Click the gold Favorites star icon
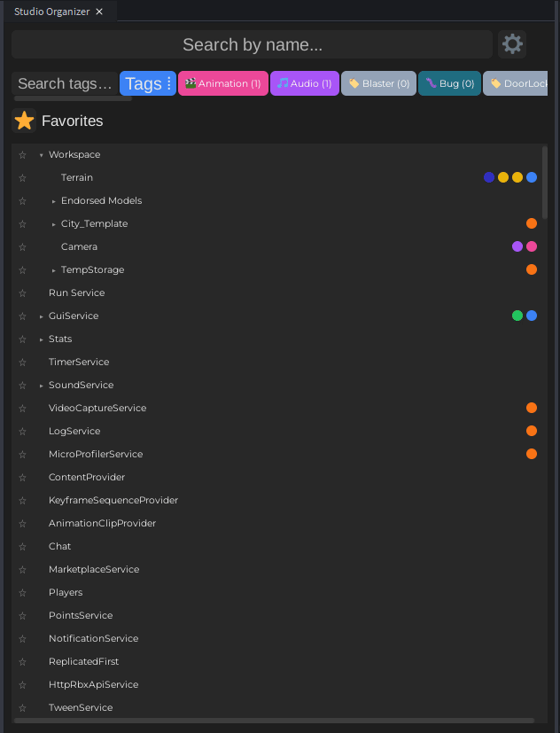560x733 pixels. tap(25, 121)
